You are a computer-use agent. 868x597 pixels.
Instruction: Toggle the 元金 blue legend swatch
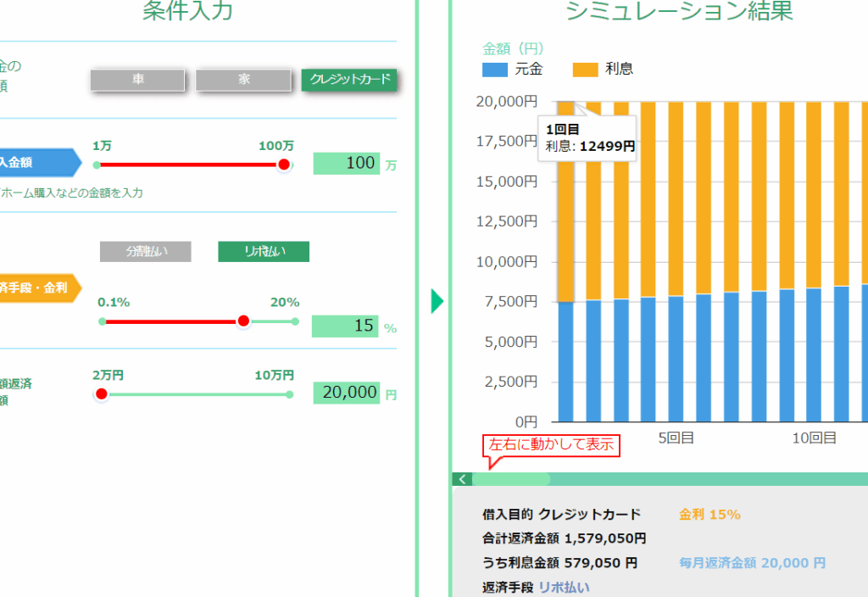(x=495, y=70)
